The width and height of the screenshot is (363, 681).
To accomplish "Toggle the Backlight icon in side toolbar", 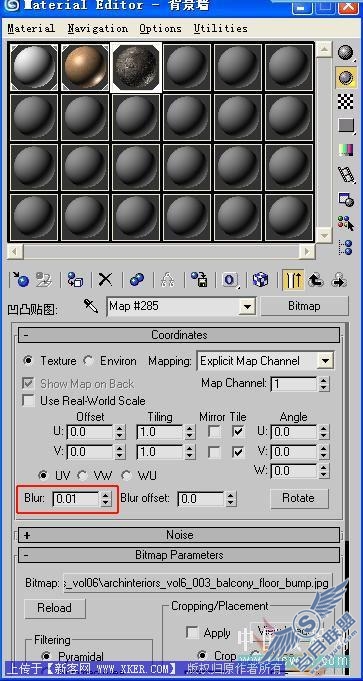I will pos(346,77).
